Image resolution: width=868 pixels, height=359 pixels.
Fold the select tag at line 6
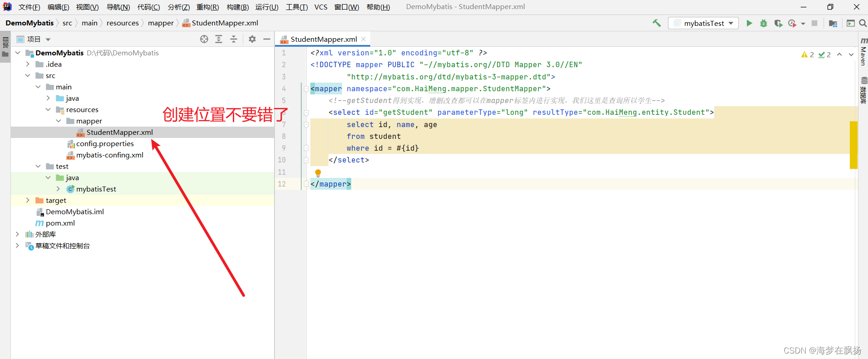click(x=306, y=113)
